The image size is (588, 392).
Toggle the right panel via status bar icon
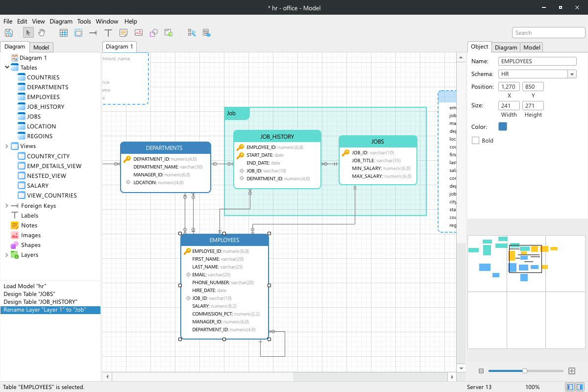(580, 387)
